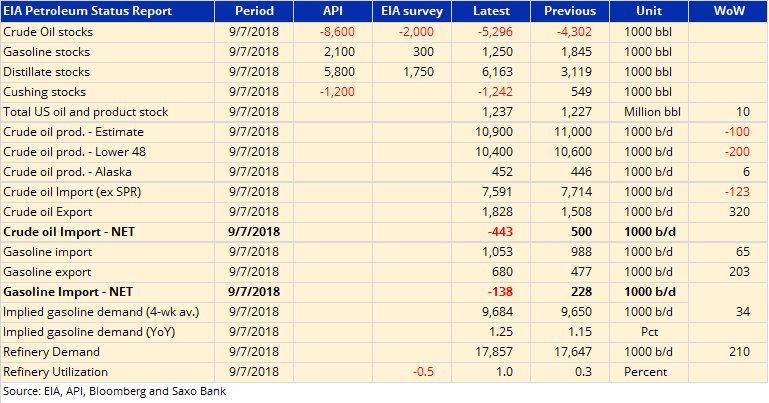Image resolution: width=769 pixels, height=403 pixels.
Task: Click the 'API' column header
Action: click(333, 11)
